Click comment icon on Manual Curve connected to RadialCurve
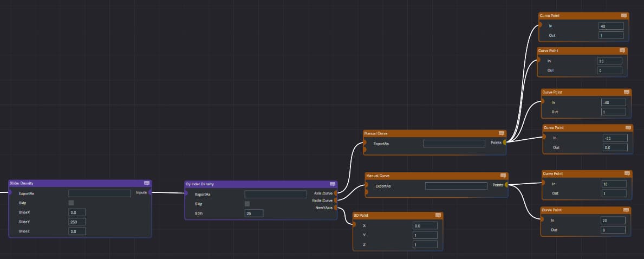This screenshot has width=644, height=259. [x=503, y=176]
